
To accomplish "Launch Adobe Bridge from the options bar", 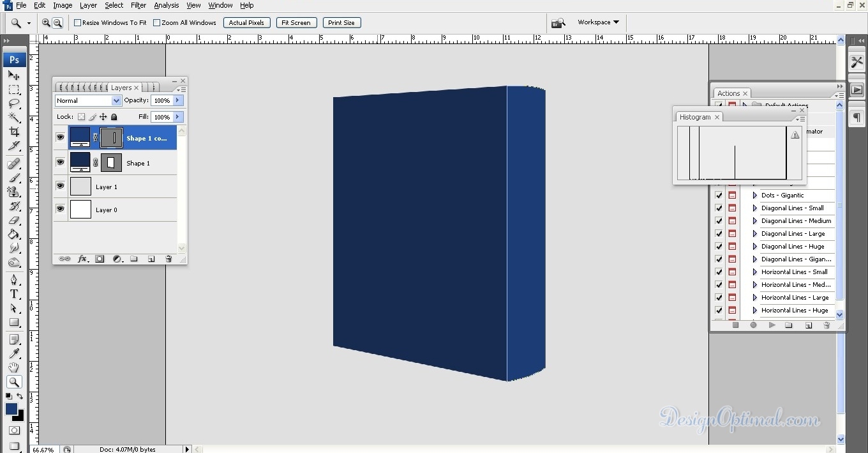I will [x=558, y=23].
